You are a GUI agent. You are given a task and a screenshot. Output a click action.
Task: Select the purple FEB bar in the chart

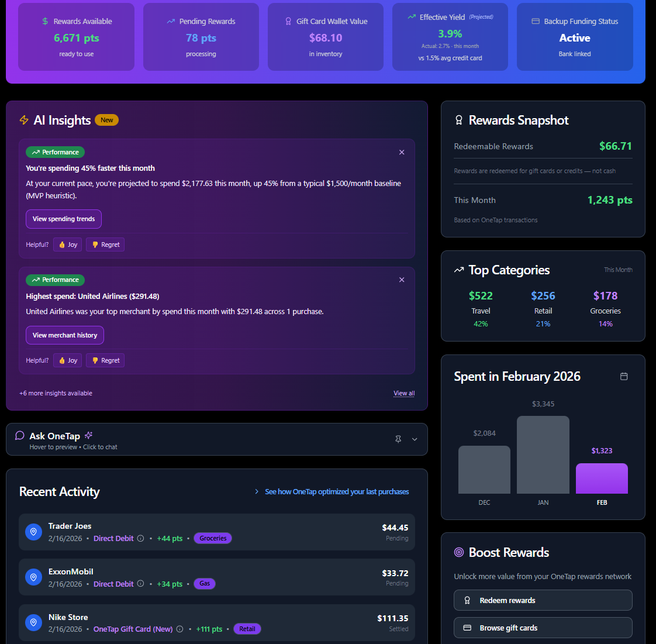(602, 477)
